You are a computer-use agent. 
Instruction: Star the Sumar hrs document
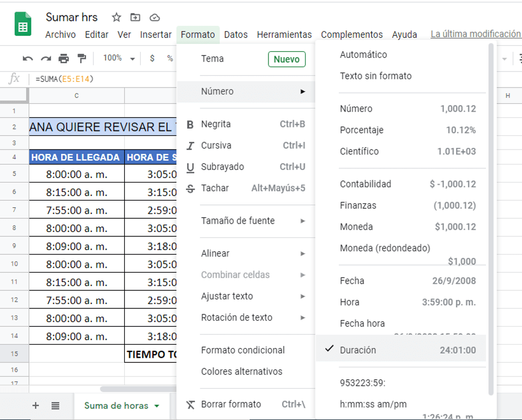pos(116,17)
